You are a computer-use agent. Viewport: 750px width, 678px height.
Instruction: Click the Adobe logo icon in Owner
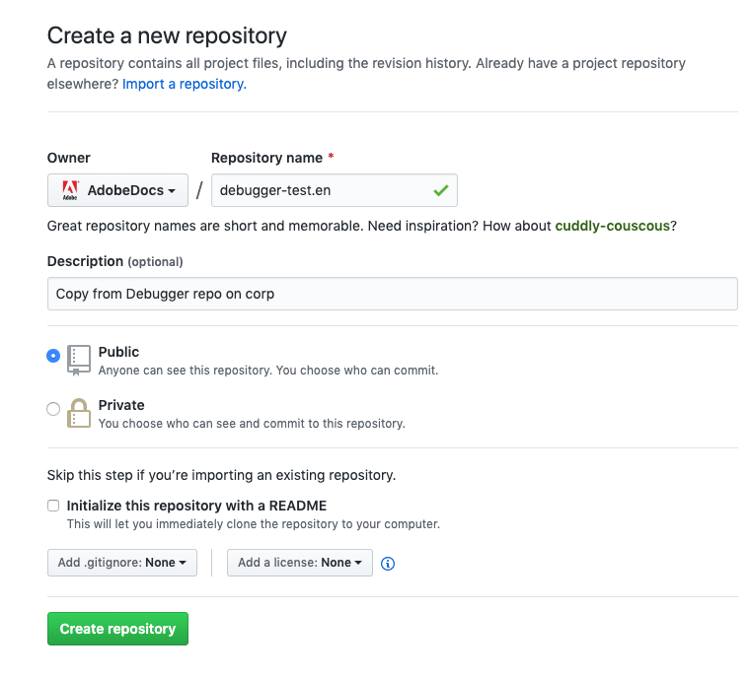(x=70, y=190)
